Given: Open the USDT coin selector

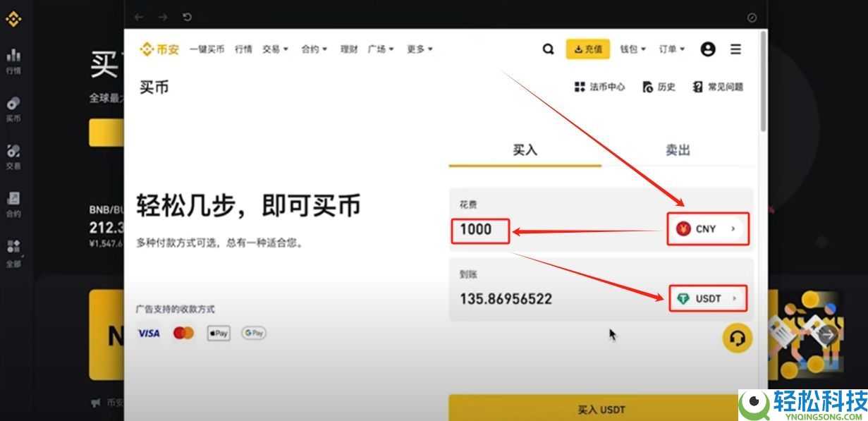Looking at the screenshot, I should pyautogui.click(x=707, y=298).
